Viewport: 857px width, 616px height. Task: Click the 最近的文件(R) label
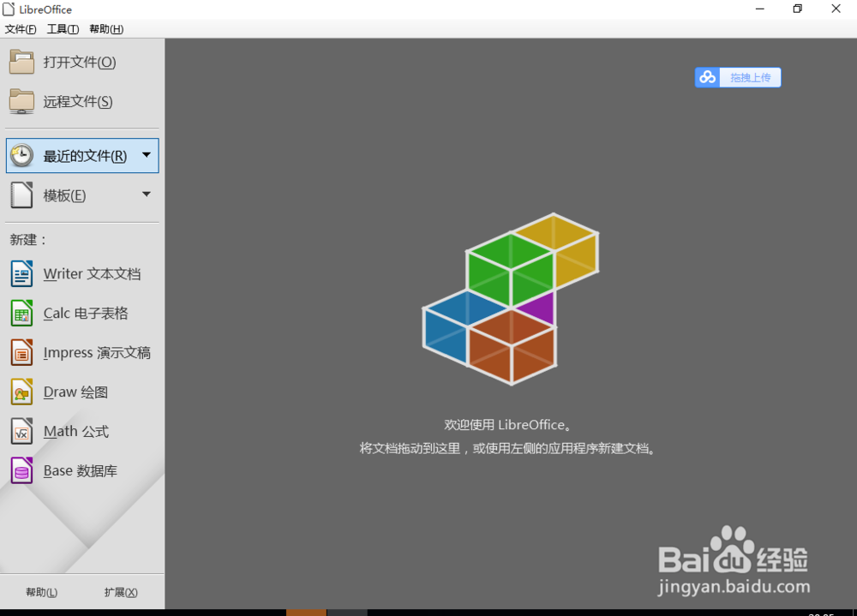coord(85,156)
